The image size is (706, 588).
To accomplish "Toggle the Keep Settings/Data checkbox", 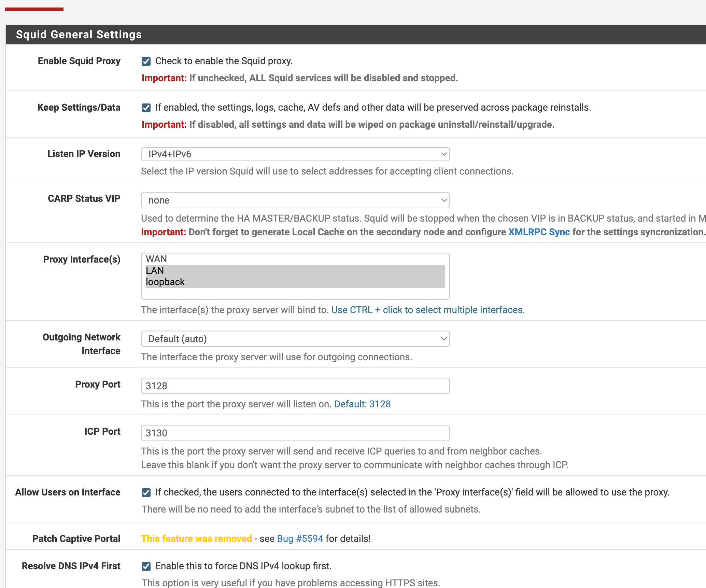I will (x=146, y=108).
